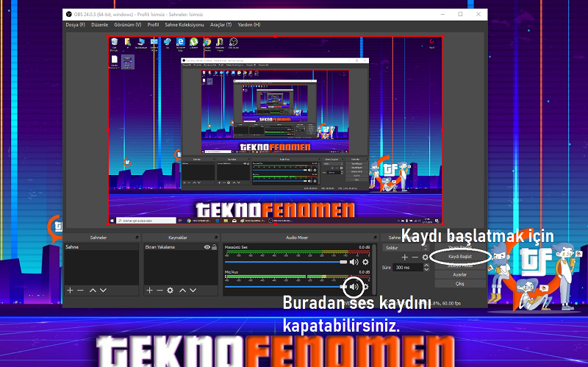Toggle visibility eye of Ekran Yakalama
This screenshot has height=367, width=588.
(x=207, y=247)
